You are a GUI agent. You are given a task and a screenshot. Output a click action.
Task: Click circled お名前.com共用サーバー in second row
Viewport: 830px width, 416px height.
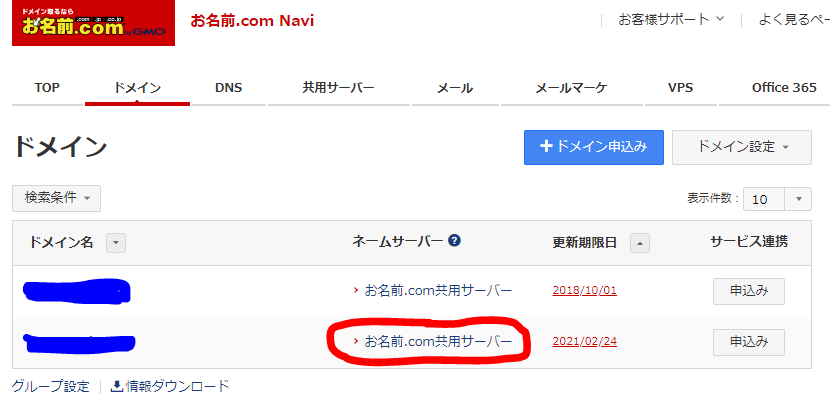tap(438, 341)
